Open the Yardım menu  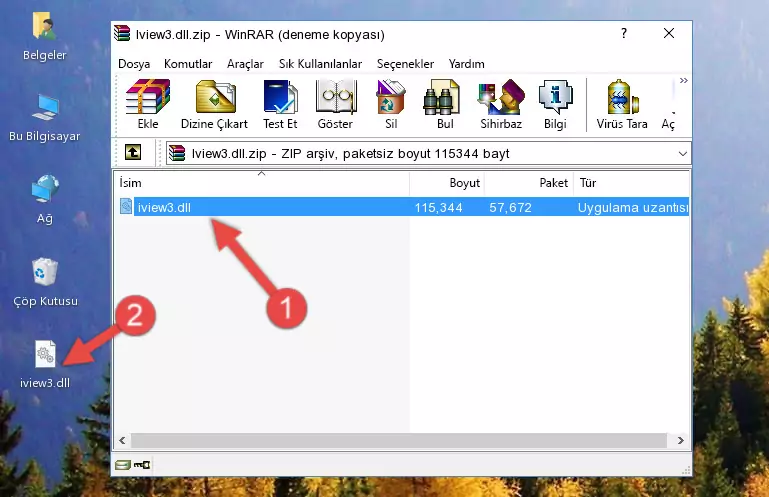tap(466, 64)
